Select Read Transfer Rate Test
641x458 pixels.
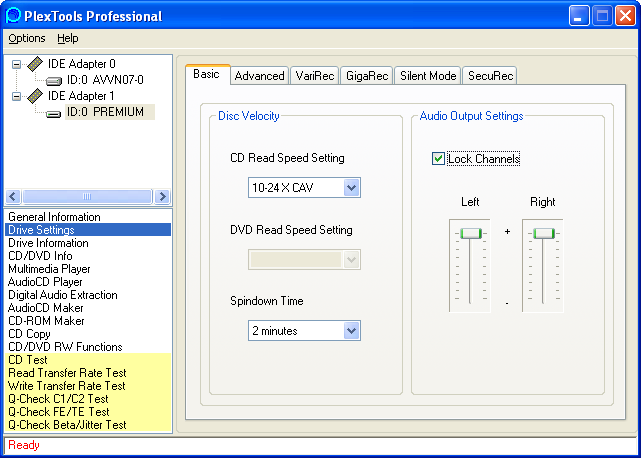coord(88,373)
